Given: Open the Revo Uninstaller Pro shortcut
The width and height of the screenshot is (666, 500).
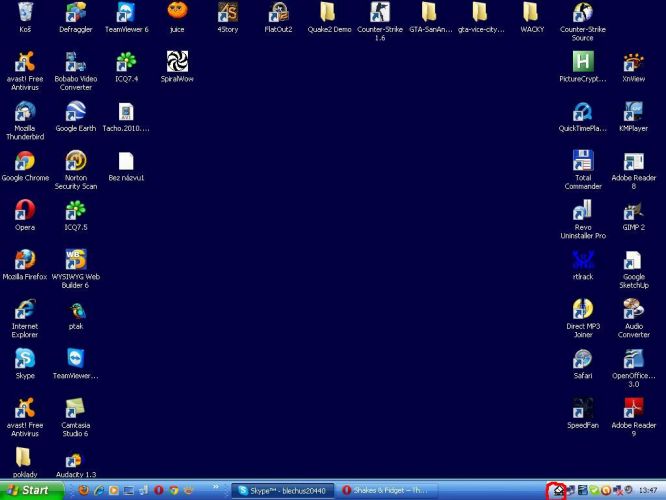Looking at the screenshot, I should 583,220.
